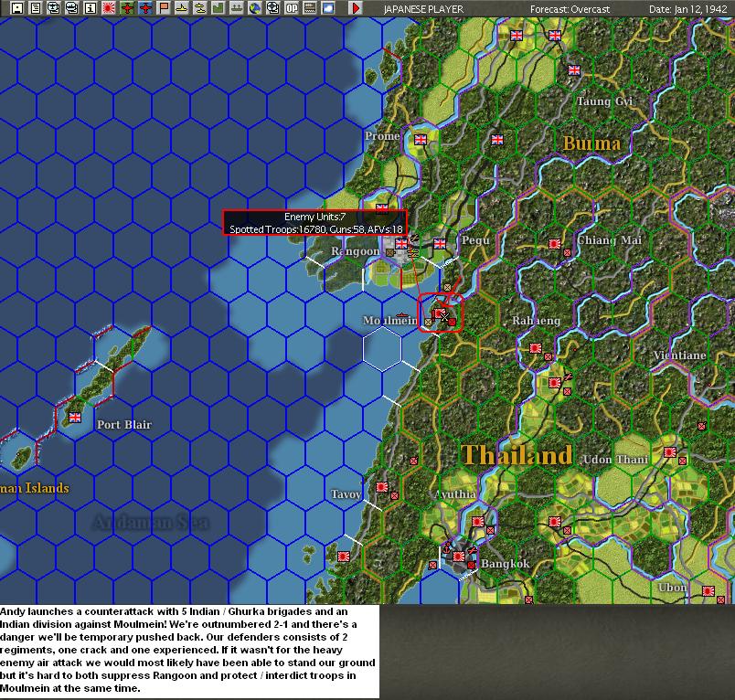This screenshot has width=735, height=700.
Task: Click the 'Burma' country label
Action: [591, 143]
